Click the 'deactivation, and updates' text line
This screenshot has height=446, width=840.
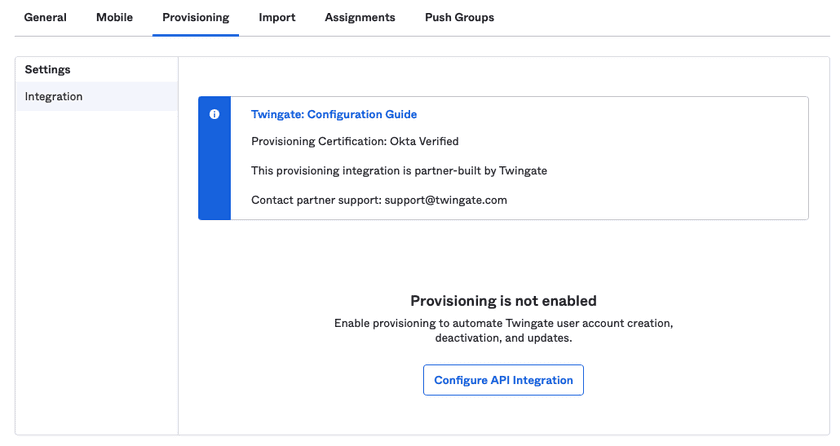click(x=503, y=339)
